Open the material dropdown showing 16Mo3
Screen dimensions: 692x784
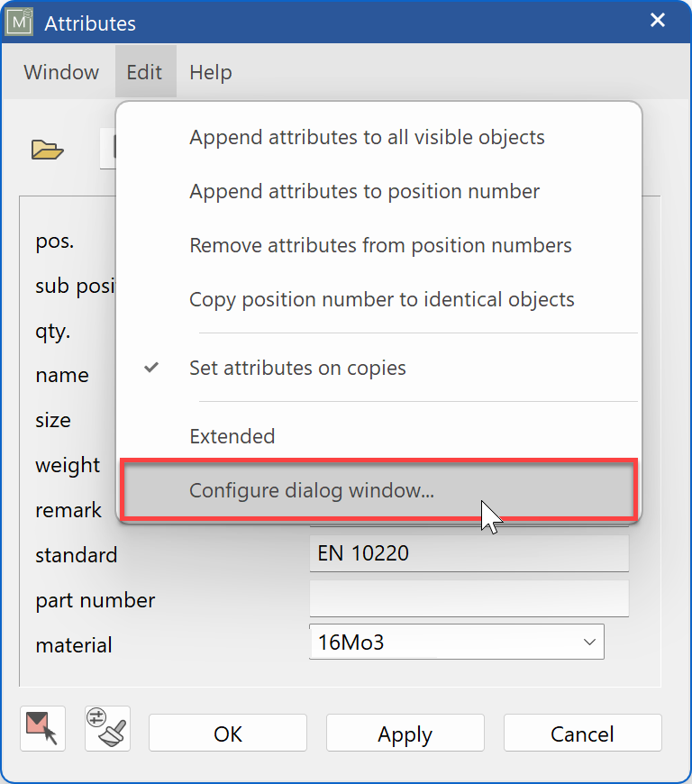(457, 642)
